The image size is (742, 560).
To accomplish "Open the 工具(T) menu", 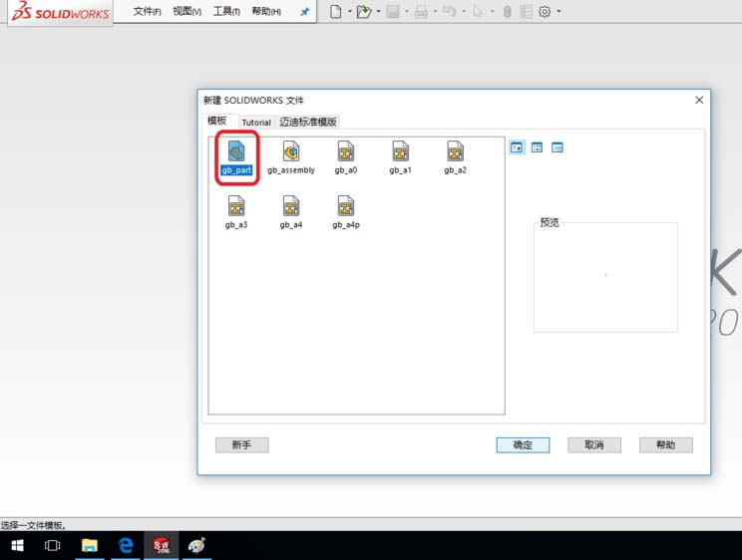I will click(x=226, y=11).
